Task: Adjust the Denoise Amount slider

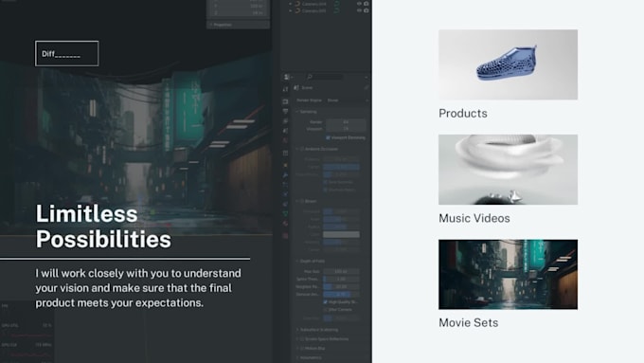Action: (x=341, y=295)
